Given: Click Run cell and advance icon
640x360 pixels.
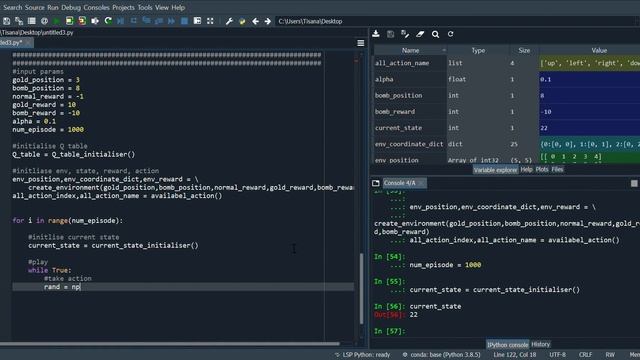Looking at the screenshot, I should tap(82, 21).
